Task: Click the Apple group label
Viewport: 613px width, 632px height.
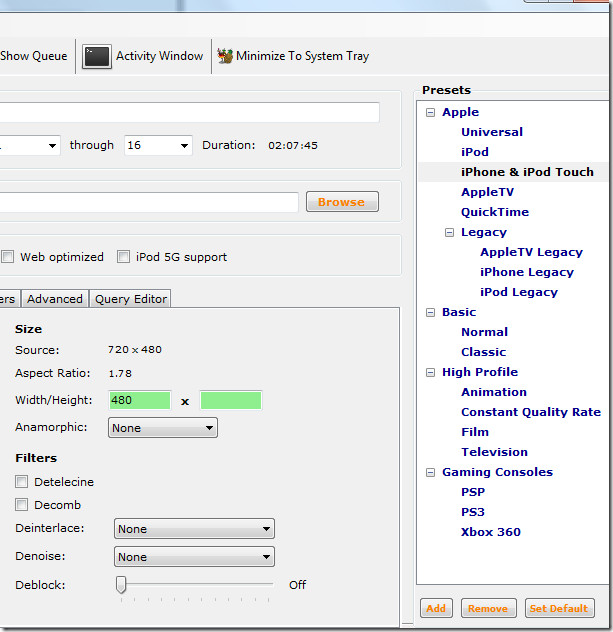Action: (460, 112)
